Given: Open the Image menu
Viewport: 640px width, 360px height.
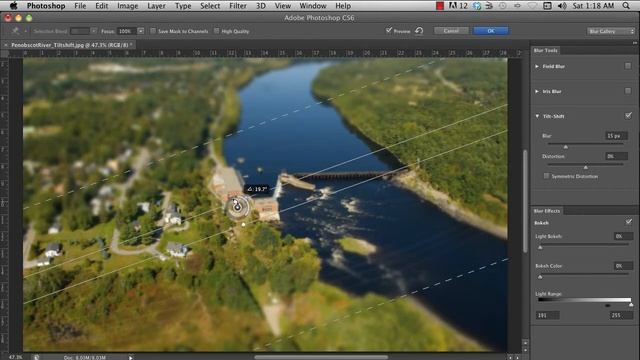Looking at the screenshot, I should (127, 6).
